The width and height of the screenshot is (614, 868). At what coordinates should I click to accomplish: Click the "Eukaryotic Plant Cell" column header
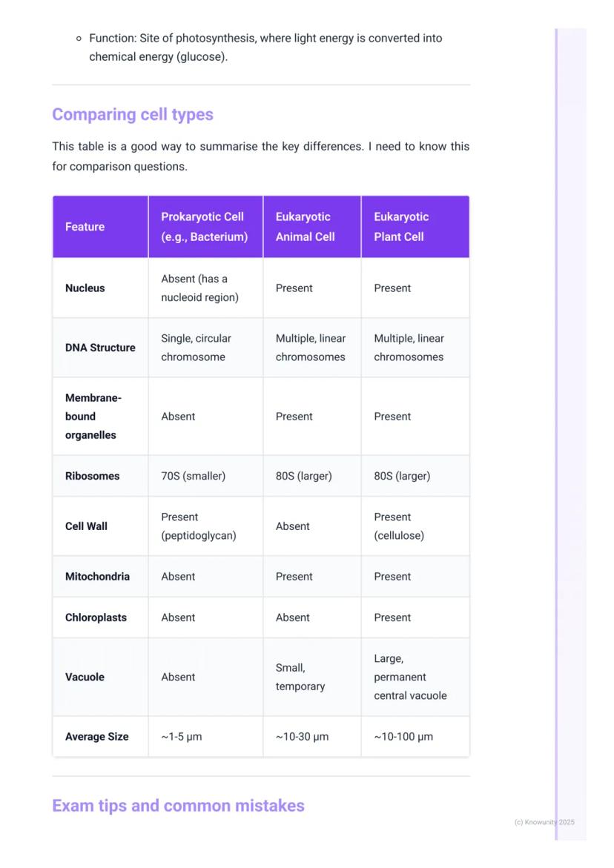click(x=401, y=227)
